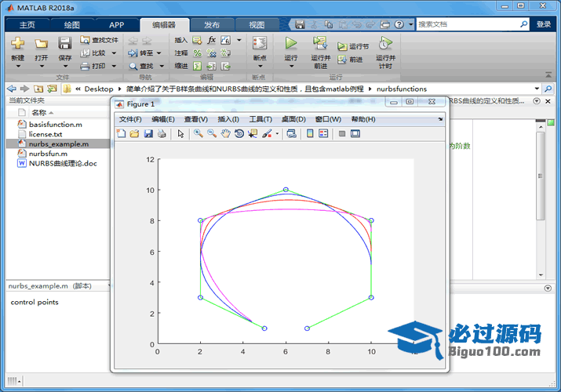Open Figure 1 帮助(H) menu
Screen dimensions: 561x392
363,119
